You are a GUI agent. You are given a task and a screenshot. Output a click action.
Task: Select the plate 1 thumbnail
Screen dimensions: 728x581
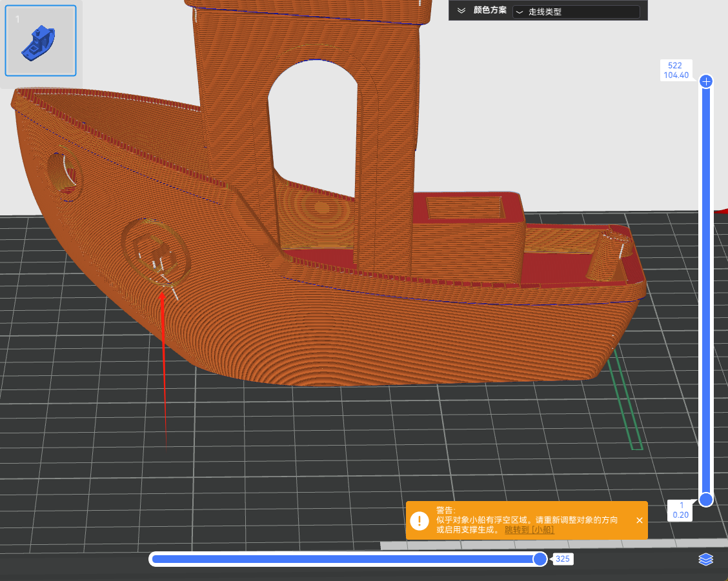[x=41, y=41]
